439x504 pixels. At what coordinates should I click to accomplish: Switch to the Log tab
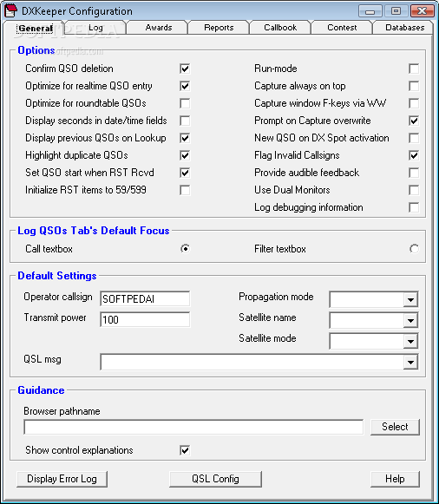pyautogui.click(x=95, y=28)
